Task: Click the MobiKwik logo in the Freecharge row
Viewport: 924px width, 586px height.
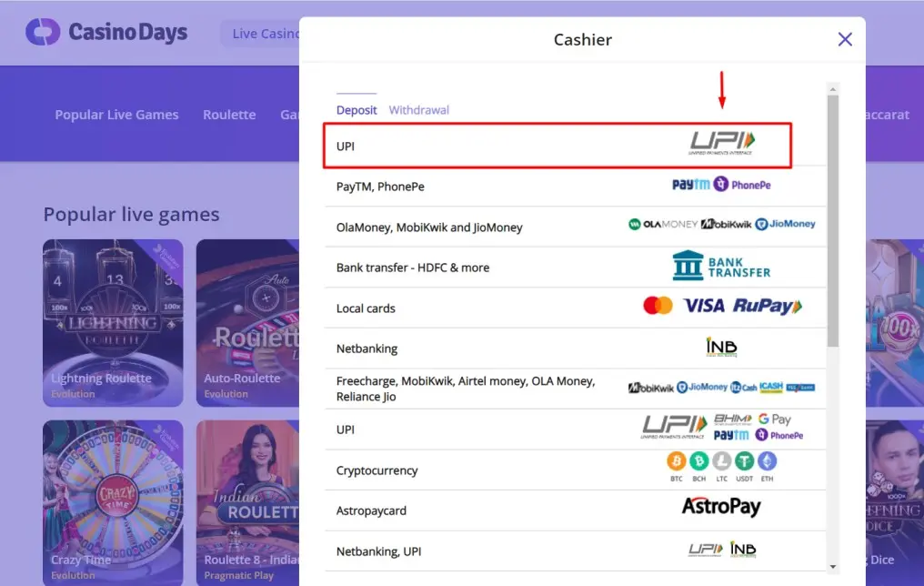Action: tap(651, 388)
